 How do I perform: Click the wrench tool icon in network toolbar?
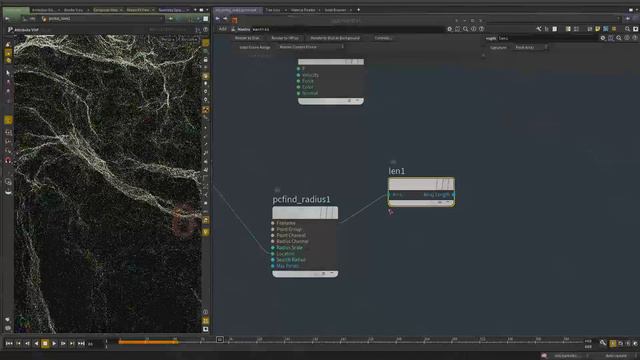pyautogui.click(x=539, y=29)
